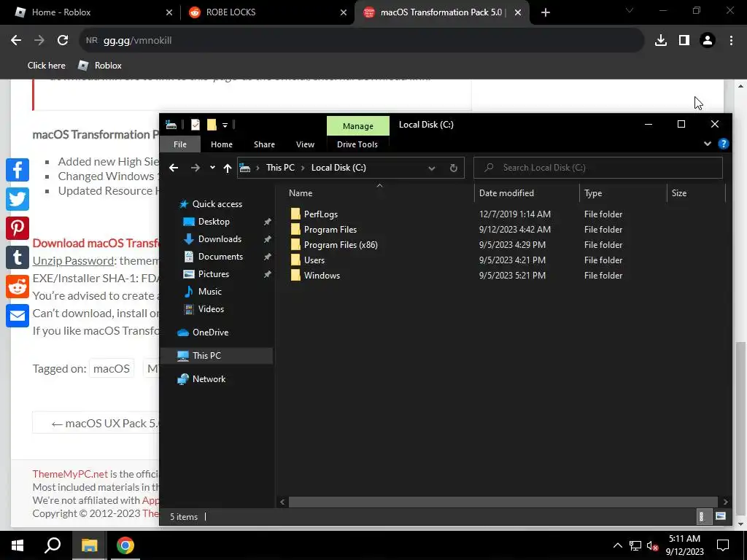Show hidden system tray icons

[617, 545]
